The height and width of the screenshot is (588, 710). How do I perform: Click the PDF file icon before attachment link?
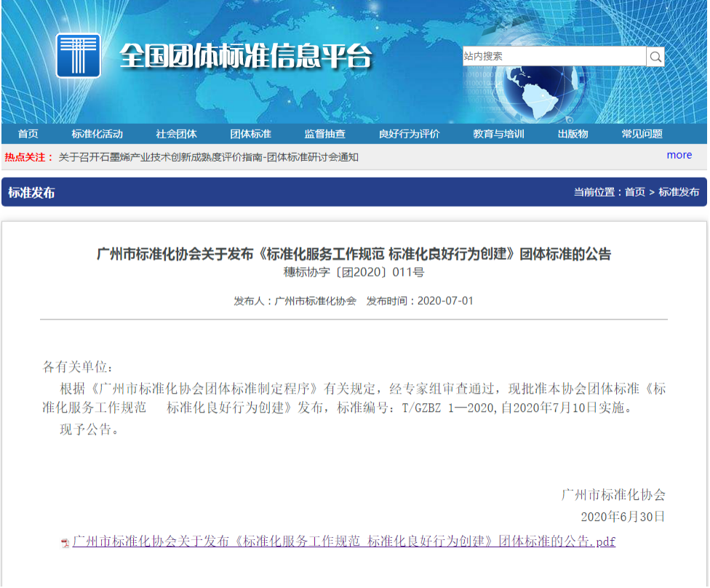(65, 543)
